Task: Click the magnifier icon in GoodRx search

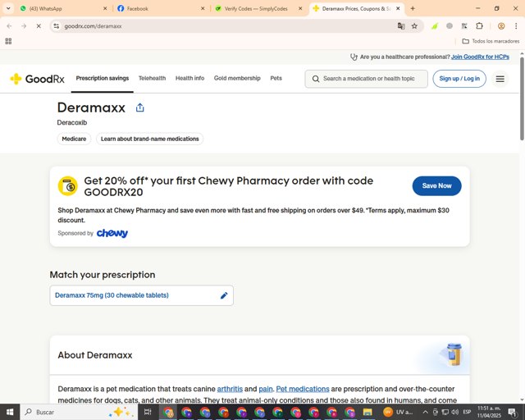Action: pos(315,79)
